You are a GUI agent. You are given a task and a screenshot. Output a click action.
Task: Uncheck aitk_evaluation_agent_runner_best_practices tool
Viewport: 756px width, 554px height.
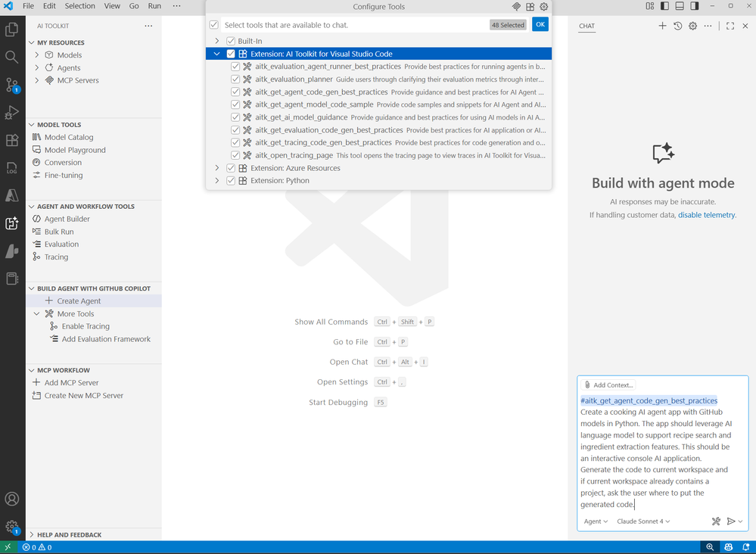pyautogui.click(x=235, y=67)
